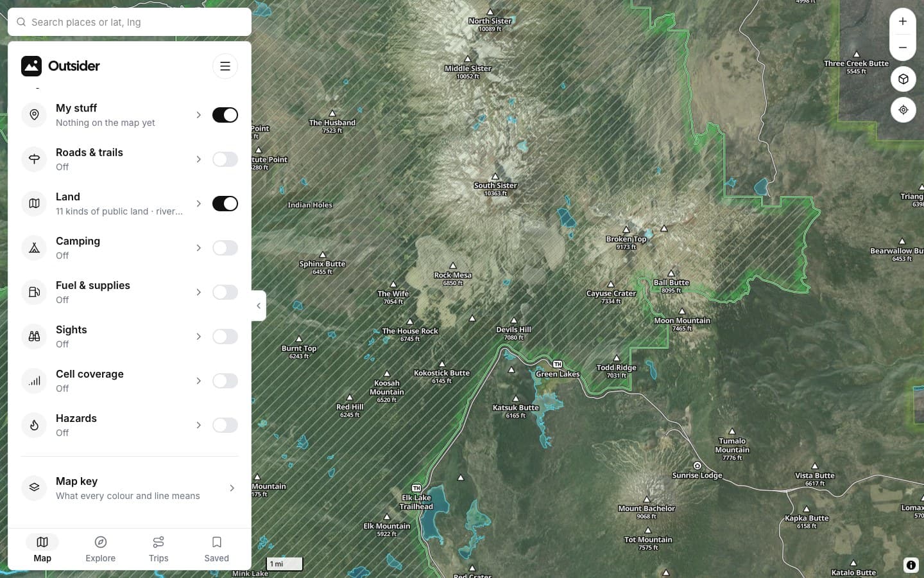The image size is (924, 578).
Task: Open Map key chevron
Action: (232, 488)
